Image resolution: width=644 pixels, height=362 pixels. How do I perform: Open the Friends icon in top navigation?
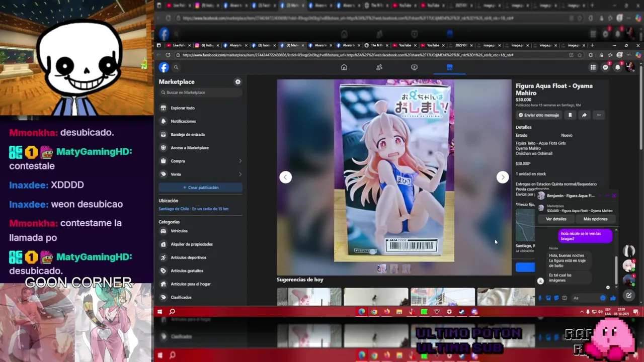click(x=379, y=67)
